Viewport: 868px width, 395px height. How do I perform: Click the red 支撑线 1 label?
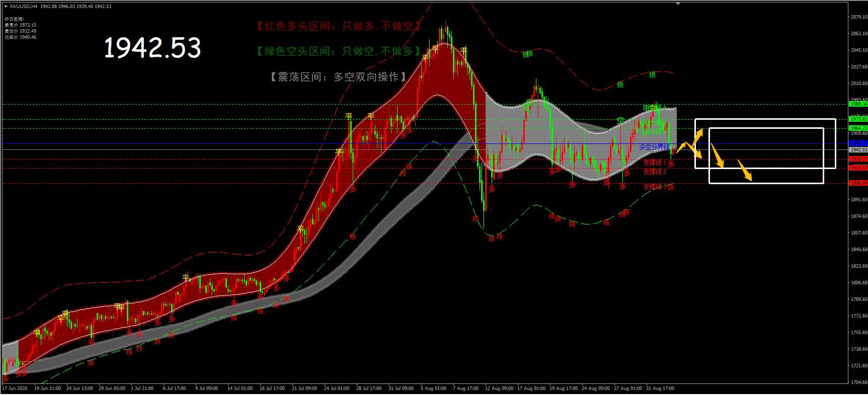655,163
